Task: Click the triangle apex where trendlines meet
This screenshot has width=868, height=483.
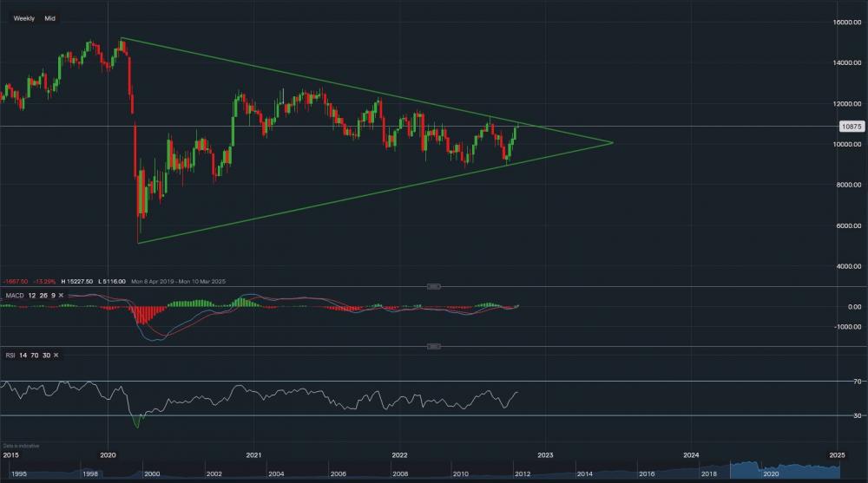Action: (613, 142)
